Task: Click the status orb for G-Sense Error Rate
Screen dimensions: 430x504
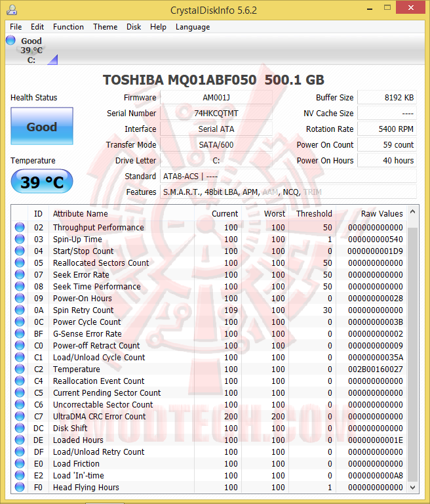Action: (x=20, y=333)
